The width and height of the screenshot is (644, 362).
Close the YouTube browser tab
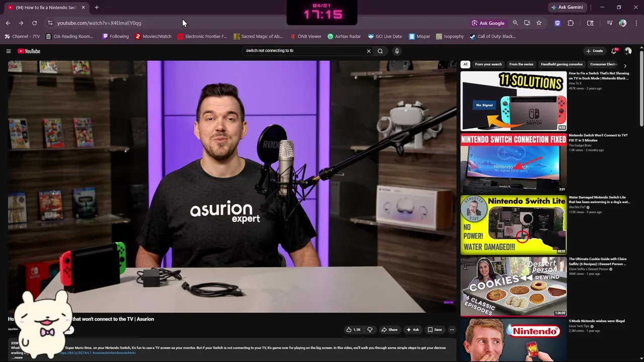(x=83, y=8)
